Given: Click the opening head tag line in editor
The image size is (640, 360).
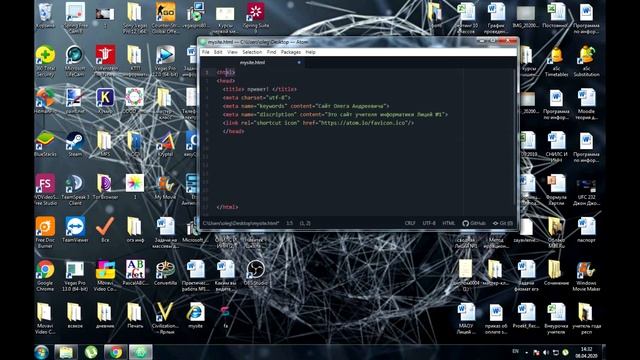Looking at the screenshot, I should [x=226, y=81].
